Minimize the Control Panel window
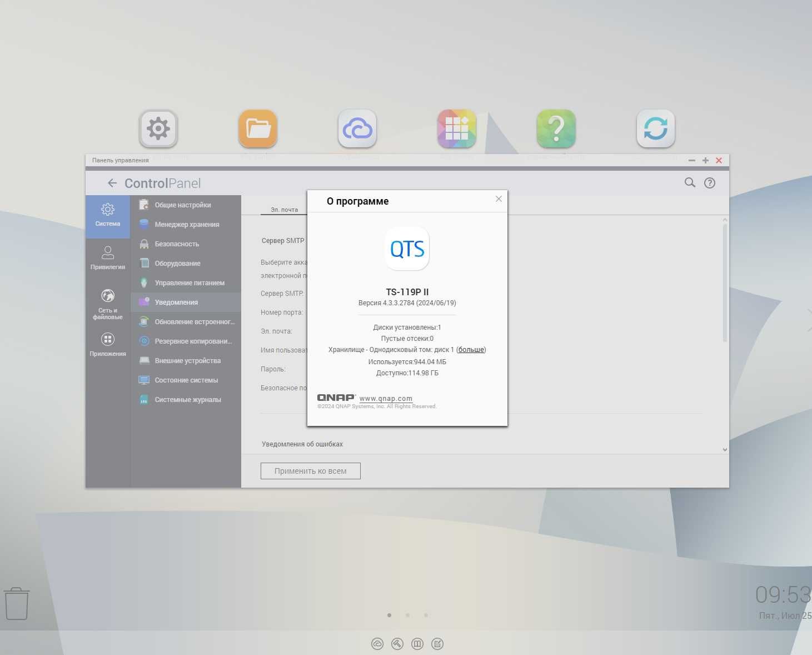This screenshot has width=812, height=655. pyautogui.click(x=692, y=160)
